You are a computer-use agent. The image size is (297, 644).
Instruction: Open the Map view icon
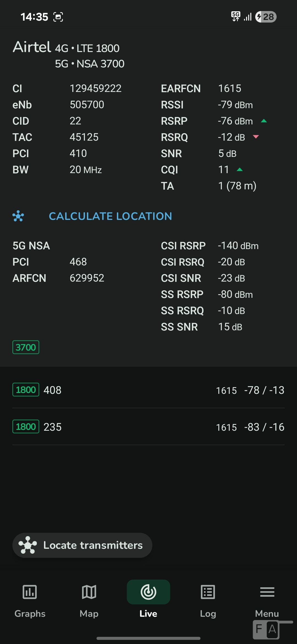coord(89,592)
